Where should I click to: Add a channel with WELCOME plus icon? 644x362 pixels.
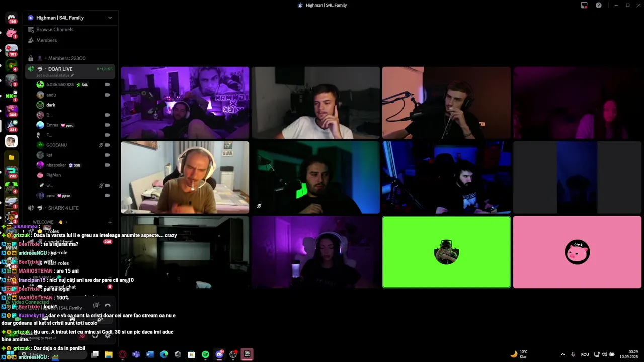110,222
